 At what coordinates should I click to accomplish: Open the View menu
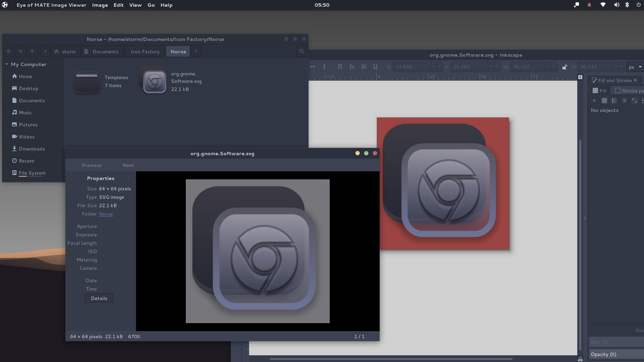[x=136, y=5]
